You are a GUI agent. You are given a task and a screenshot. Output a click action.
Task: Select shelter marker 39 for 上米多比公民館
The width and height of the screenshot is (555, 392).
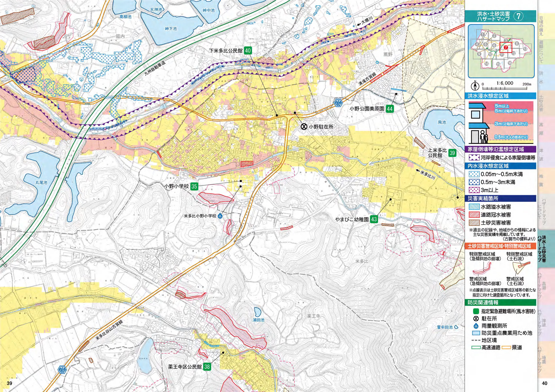(452, 153)
